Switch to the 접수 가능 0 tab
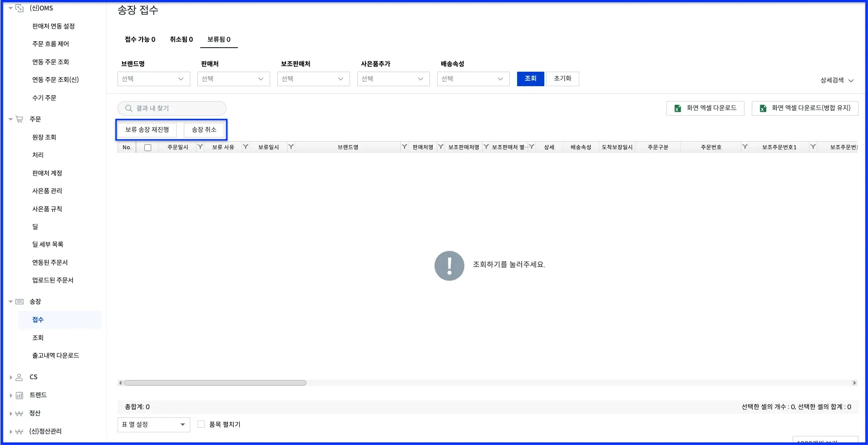The image size is (868, 445). (x=140, y=39)
